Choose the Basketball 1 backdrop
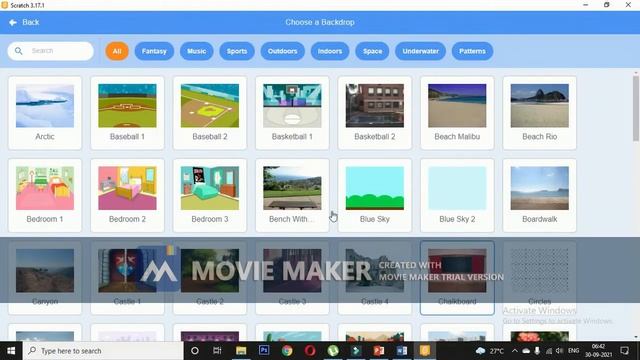 [292, 113]
